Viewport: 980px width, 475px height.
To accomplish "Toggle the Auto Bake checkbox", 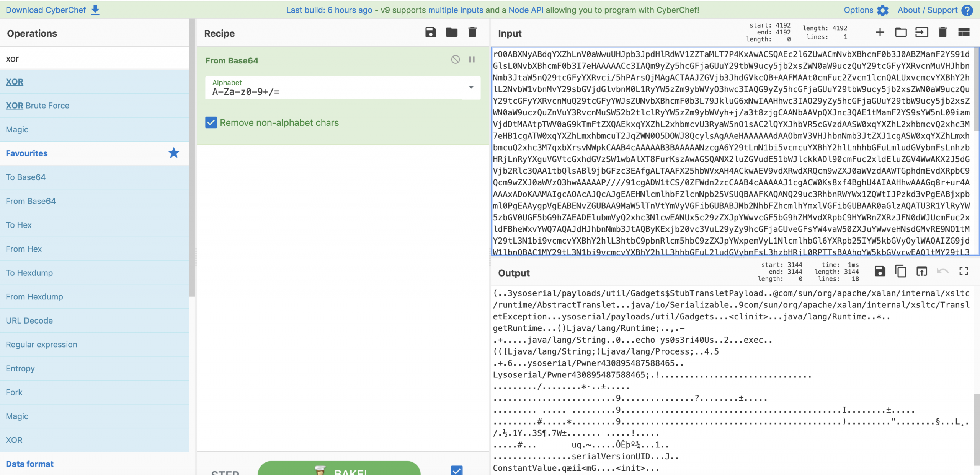I will pyautogui.click(x=457, y=470).
